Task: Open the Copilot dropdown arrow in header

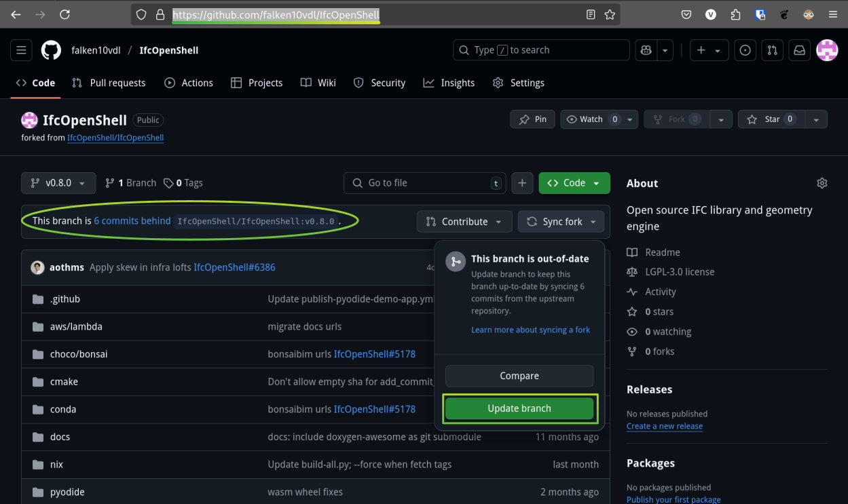Action: tap(665, 50)
